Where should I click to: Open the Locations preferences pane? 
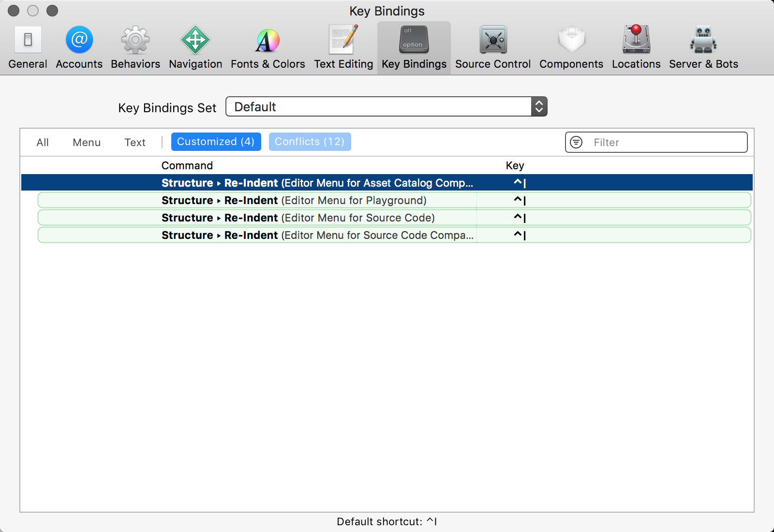point(636,47)
